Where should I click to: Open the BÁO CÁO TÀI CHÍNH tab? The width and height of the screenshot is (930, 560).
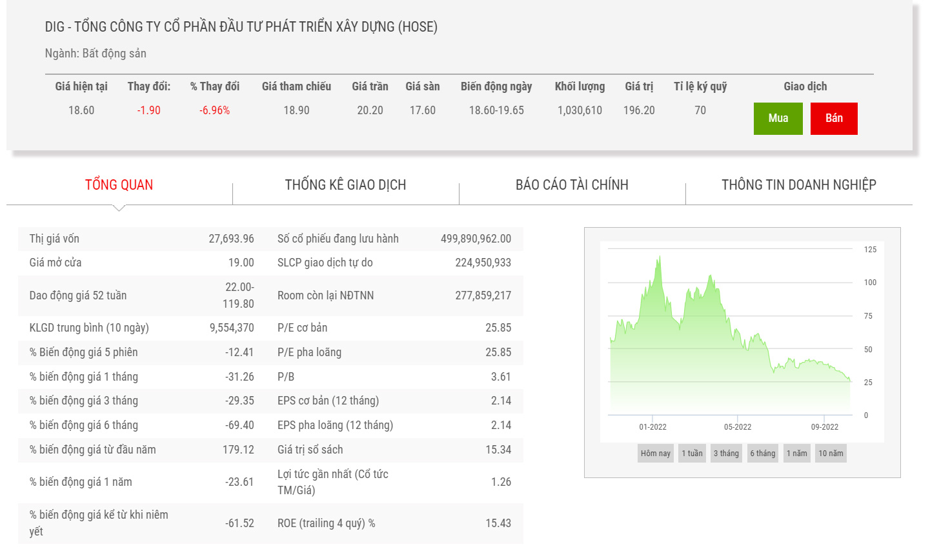coord(572,185)
